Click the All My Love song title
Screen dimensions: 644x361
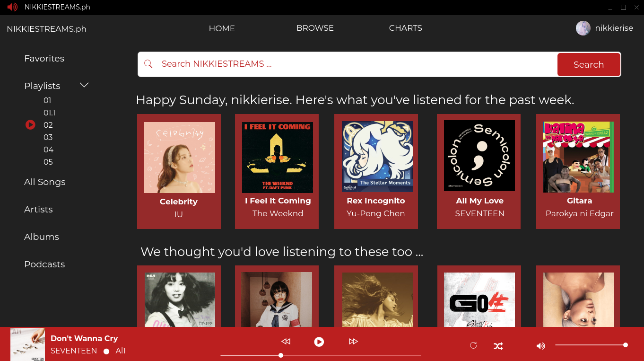coord(480,201)
